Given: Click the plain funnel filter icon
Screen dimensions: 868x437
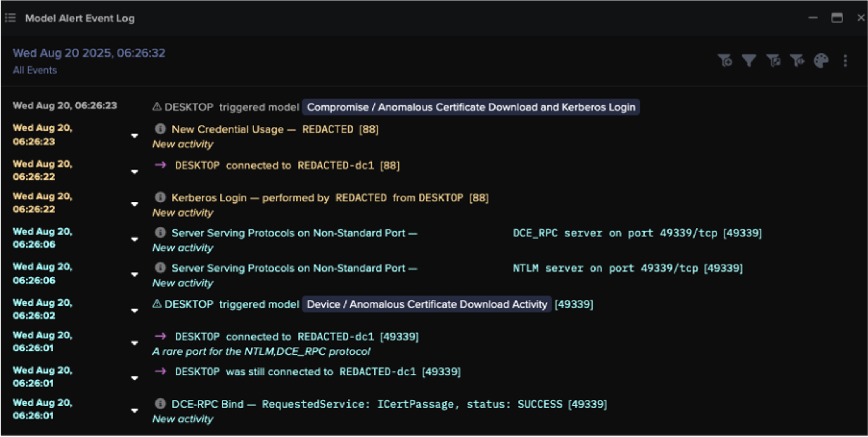Looking at the screenshot, I should click(x=749, y=61).
